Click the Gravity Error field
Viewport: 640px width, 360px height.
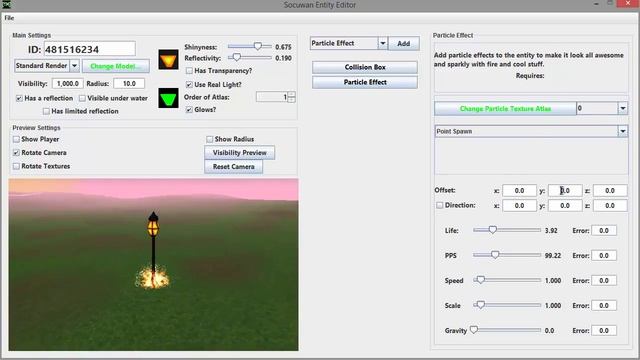point(604,331)
